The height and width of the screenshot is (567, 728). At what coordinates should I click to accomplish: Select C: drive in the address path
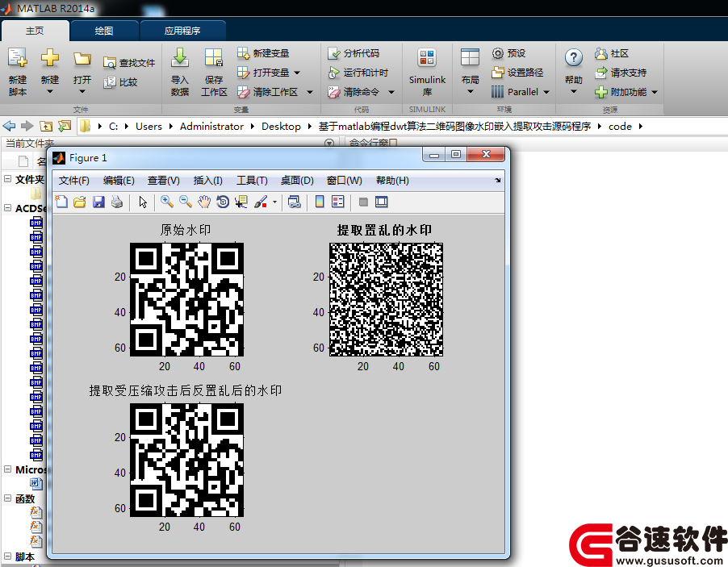(113, 126)
